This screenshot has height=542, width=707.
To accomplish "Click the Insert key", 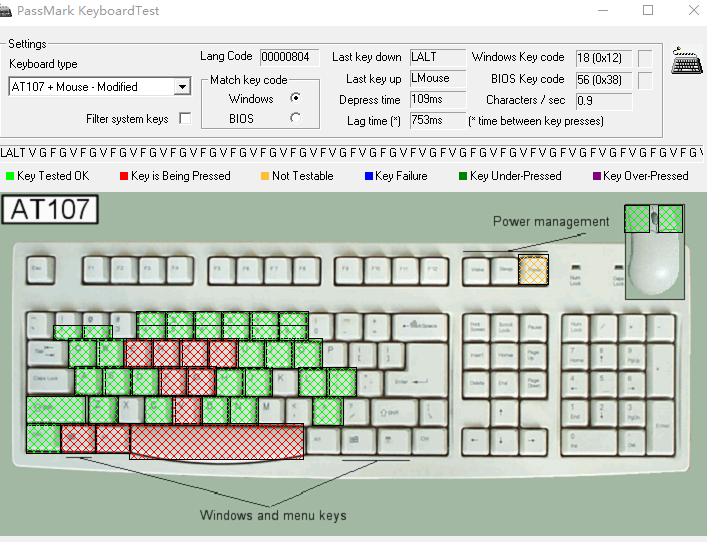I will (x=477, y=355).
